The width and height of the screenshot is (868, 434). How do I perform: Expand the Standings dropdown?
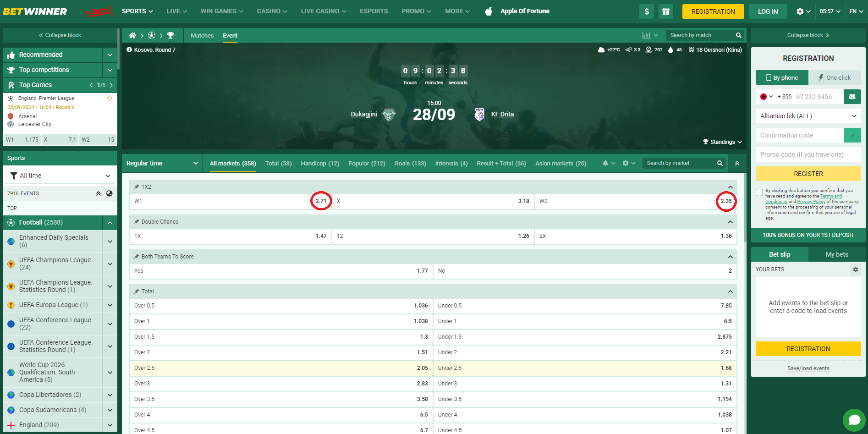point(722,142)
